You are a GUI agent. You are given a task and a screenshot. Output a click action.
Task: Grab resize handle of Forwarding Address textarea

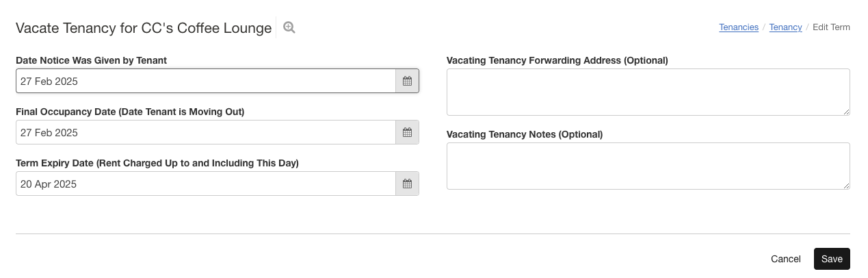click(x=846, y=112)
